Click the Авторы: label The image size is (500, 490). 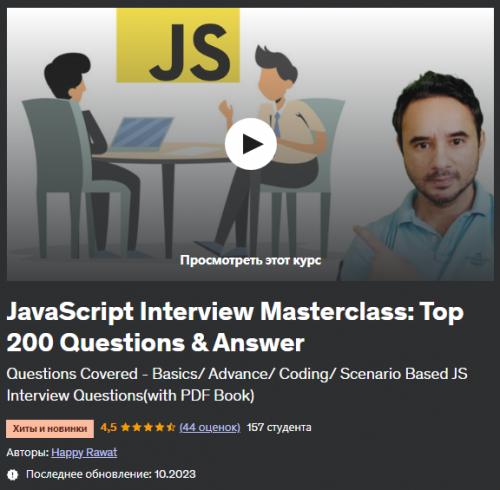[28, 452]
